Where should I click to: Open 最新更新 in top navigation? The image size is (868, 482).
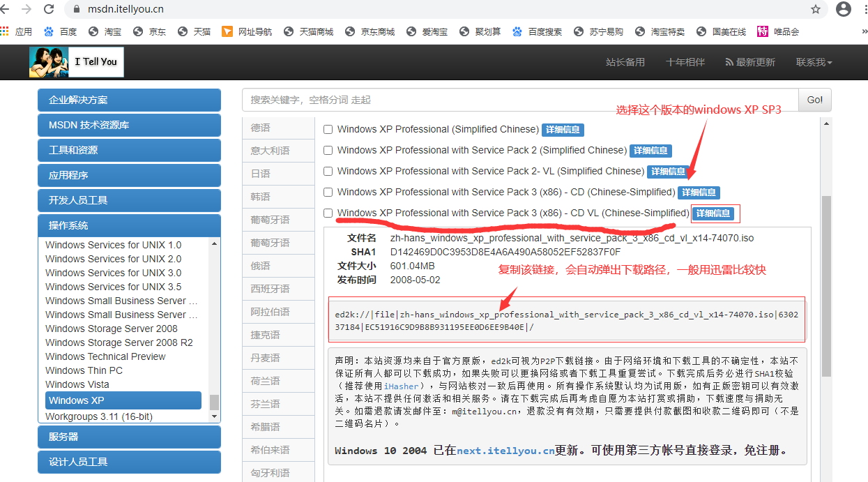tap(750, 62)
